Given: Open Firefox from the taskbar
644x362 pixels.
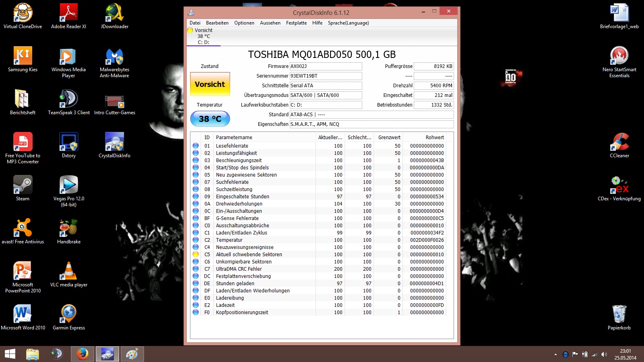Looking at the screenshot, I should click(x=83, y=354).
